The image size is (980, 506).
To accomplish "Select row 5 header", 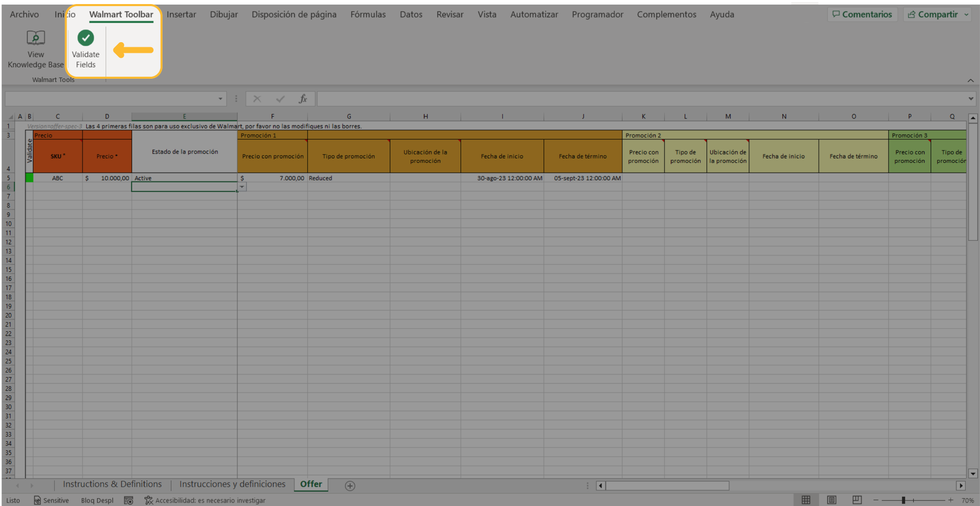I will coord(9,178).
